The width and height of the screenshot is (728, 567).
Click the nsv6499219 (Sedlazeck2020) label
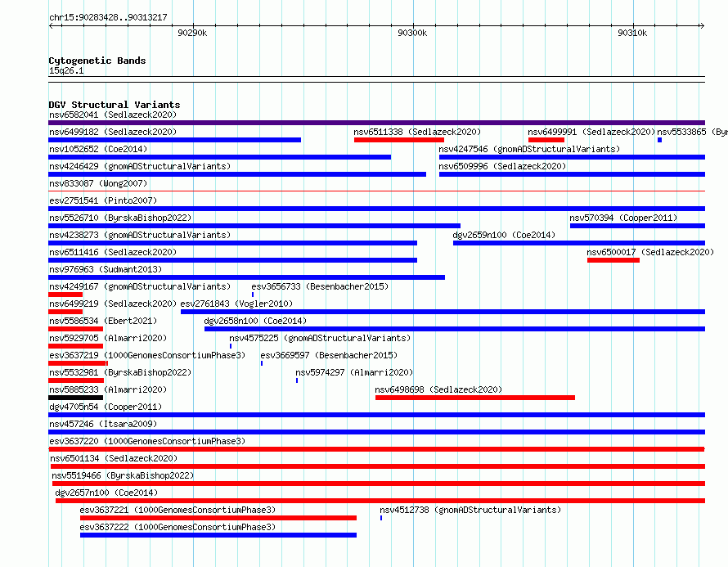coord(113,304)
